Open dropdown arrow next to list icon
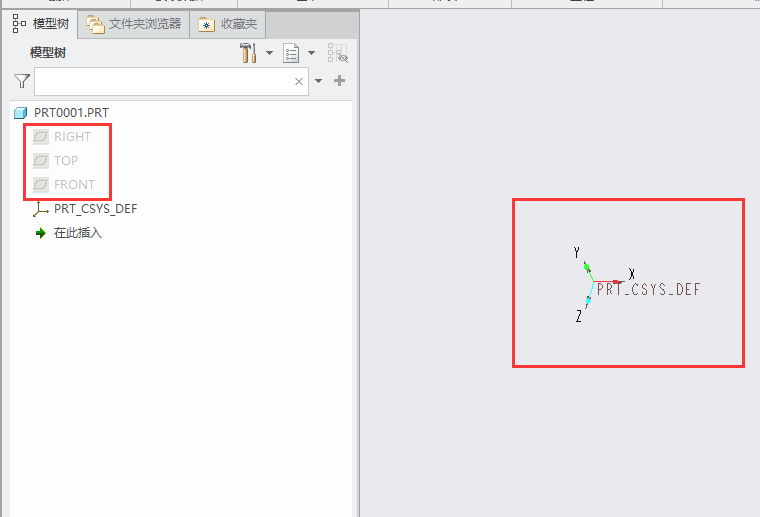 (312, 53)
